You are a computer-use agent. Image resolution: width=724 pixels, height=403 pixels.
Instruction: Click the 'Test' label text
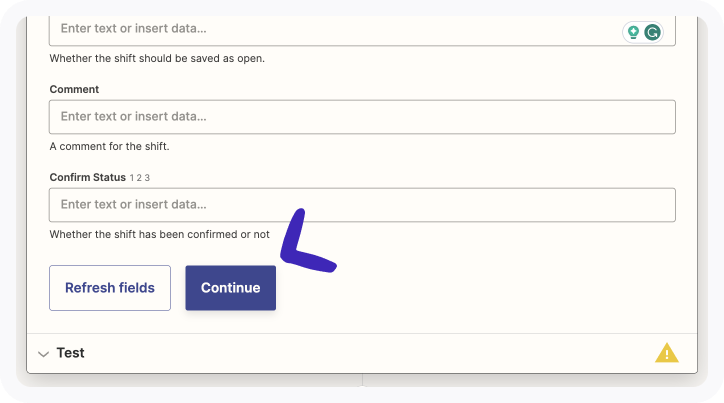click(70, 353)
